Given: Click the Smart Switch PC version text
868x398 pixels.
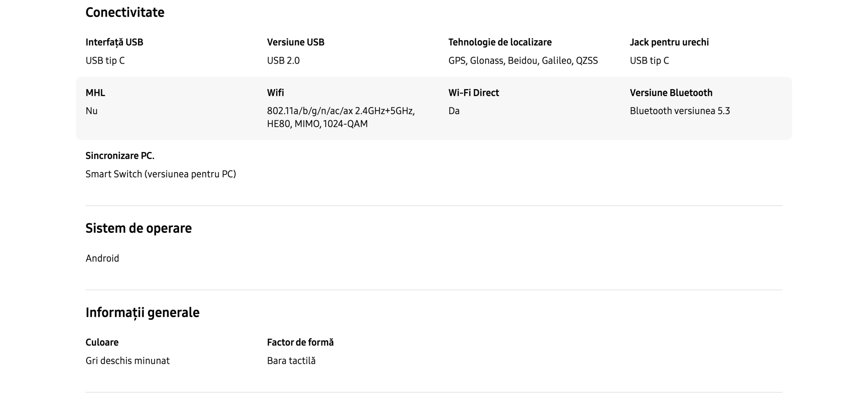Looking at the screenshot, I should pyautogui.click(x=161, y=174).
